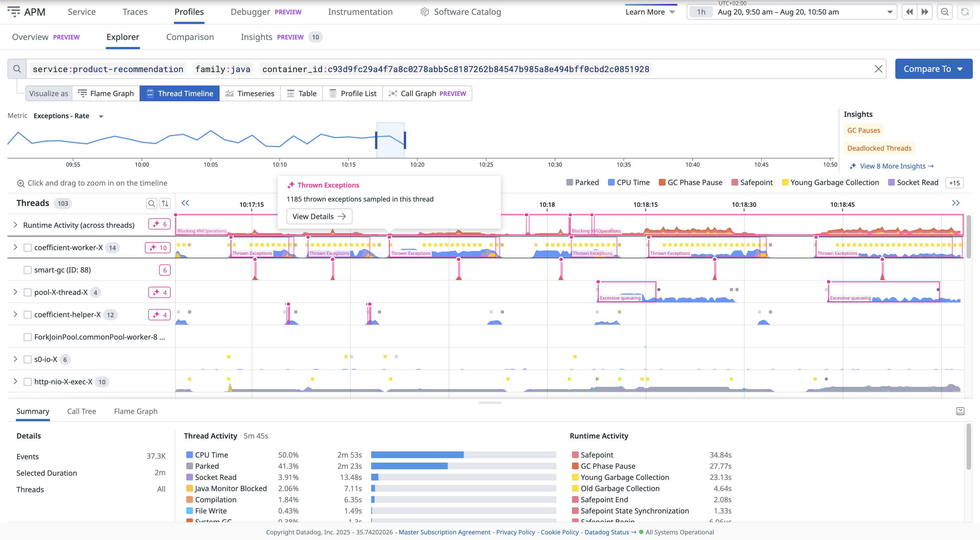Image resolution: width=980 pixels, height=540 pixels.
Task: Open the GC Pauses insight
Action: tap(864, 130)
